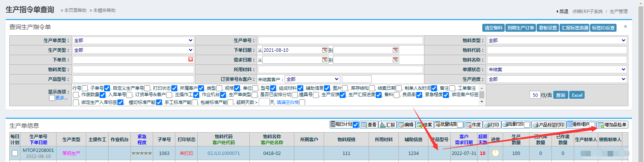
Task: Select the checkbox for row MTOP2208001
Action: tap(15, 153)
